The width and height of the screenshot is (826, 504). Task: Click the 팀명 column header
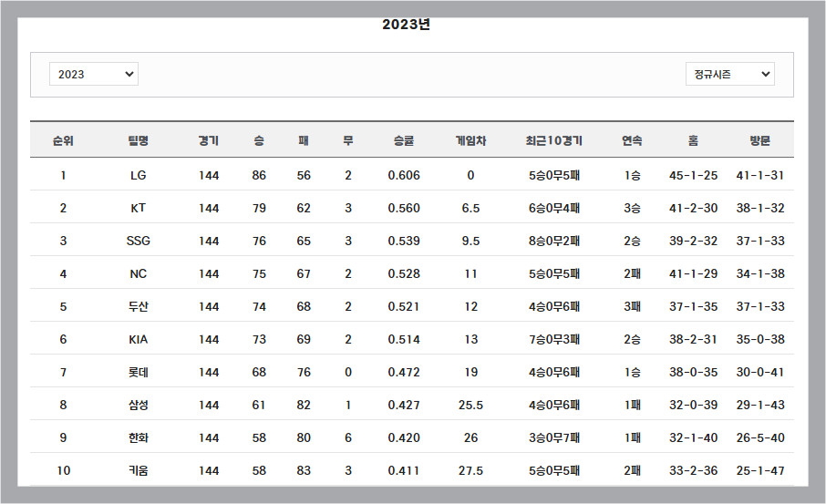[x=138, y=140]
